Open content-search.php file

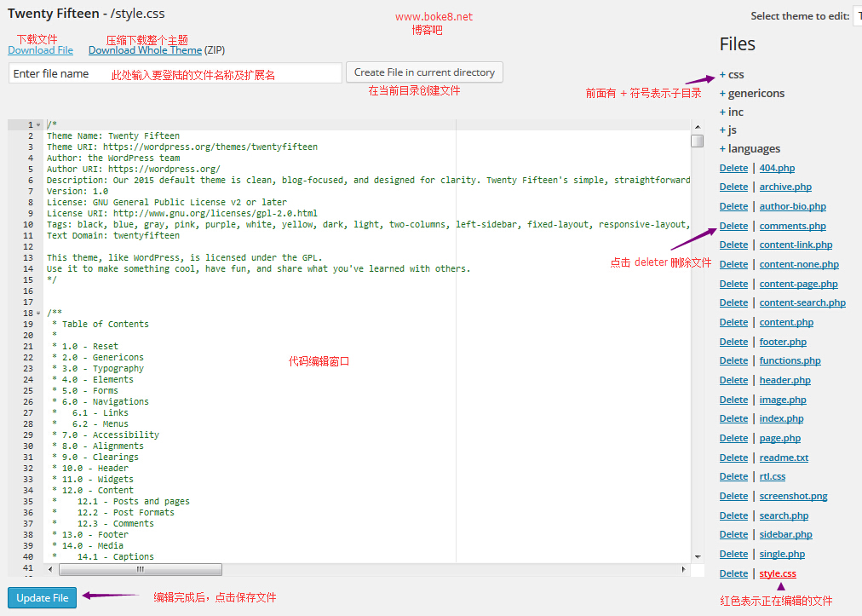pos(802,303)
